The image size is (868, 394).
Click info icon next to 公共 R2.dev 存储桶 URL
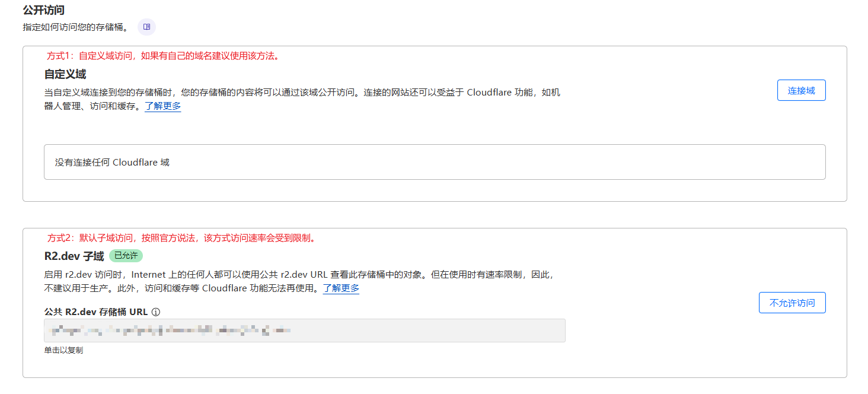156,312
